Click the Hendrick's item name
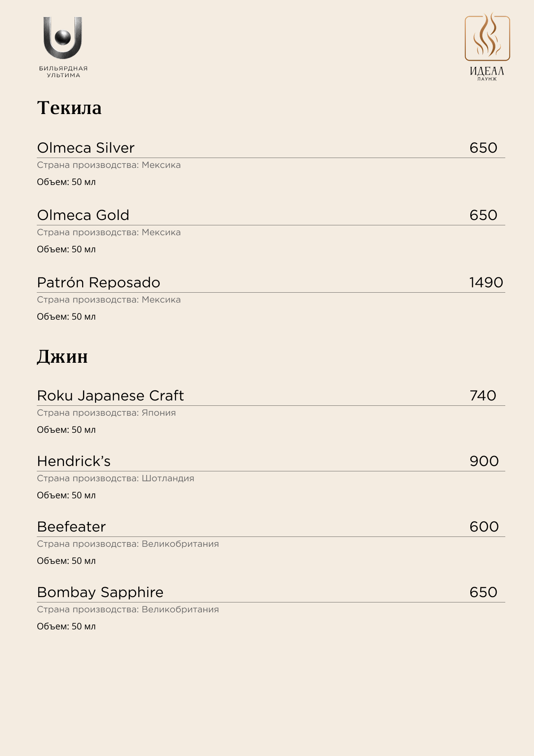The width and height of the screenshot is (534, 756). click(x=74, y=461)
